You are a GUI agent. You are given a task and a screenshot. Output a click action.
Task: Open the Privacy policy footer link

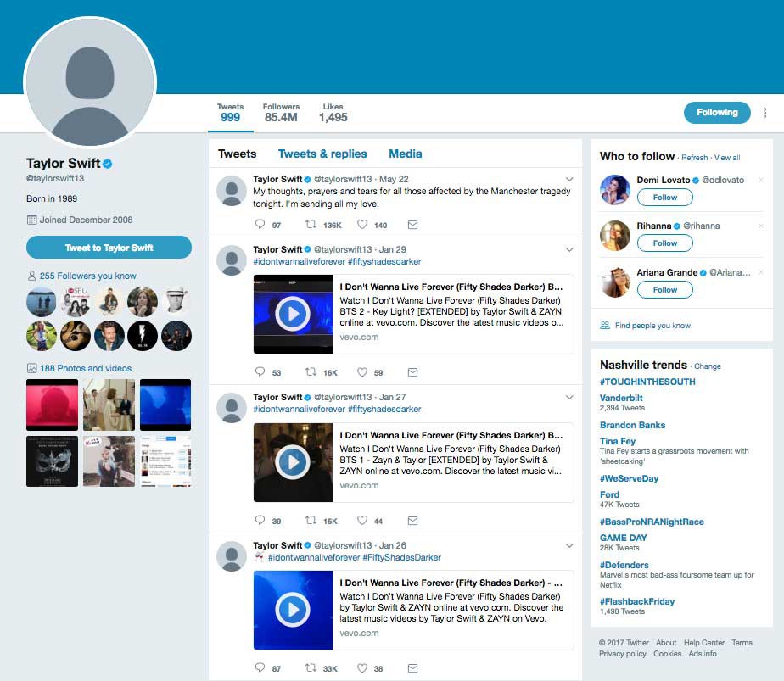coord(623,654)
